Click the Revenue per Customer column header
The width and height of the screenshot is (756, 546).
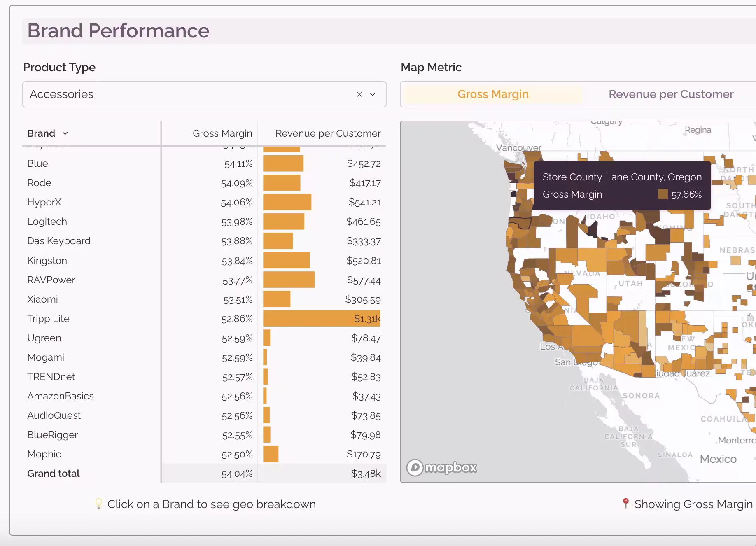click(x=328, y=133)
